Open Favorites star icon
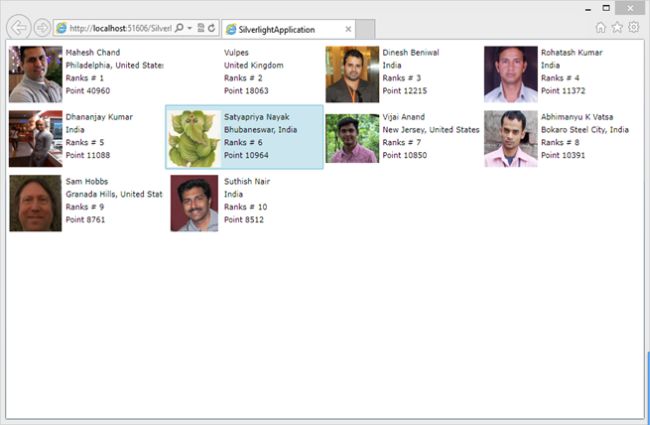 click(617, 27)
